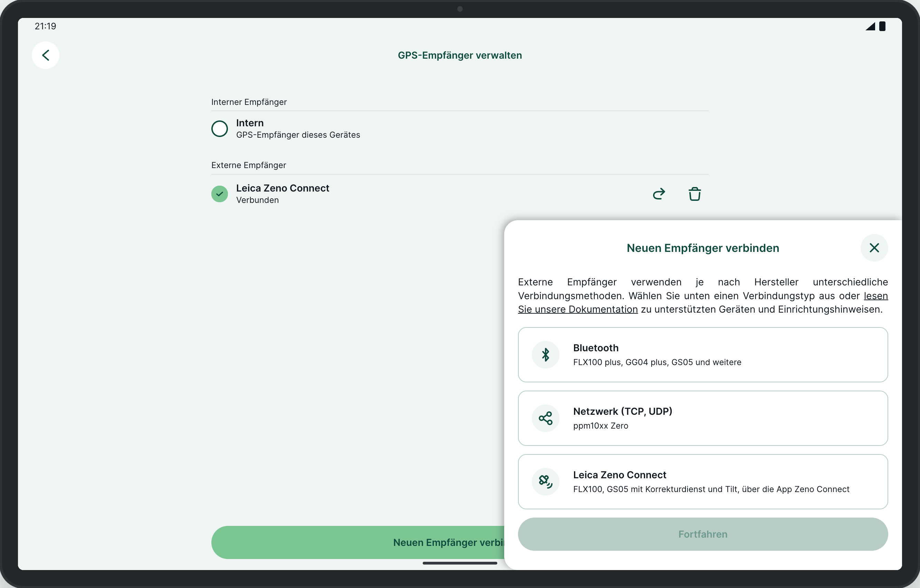Go back using the arrow button

coord(46,55)
